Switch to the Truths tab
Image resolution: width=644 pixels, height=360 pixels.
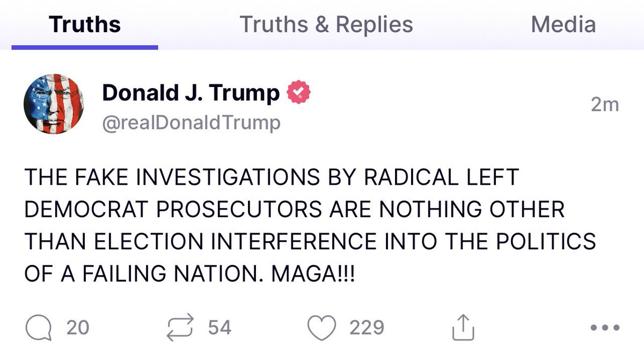coord(85,25)
